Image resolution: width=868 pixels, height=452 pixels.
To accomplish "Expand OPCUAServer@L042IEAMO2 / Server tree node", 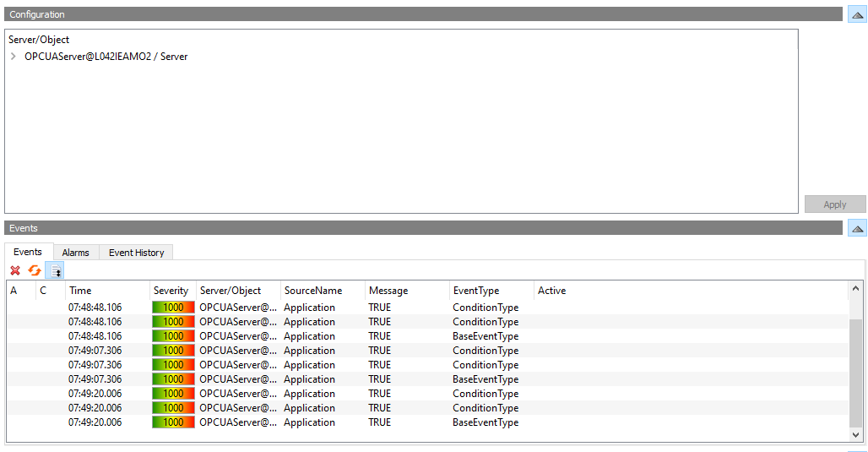I will 14,57.
